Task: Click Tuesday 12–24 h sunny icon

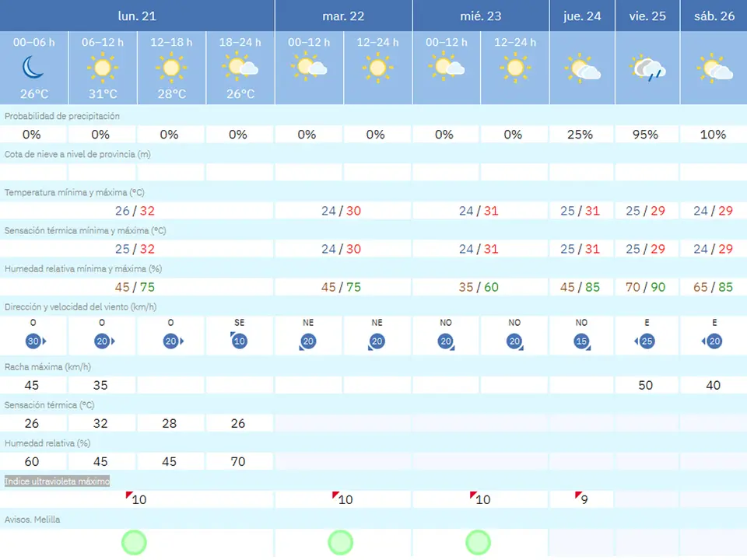Action: coord(378,68)
